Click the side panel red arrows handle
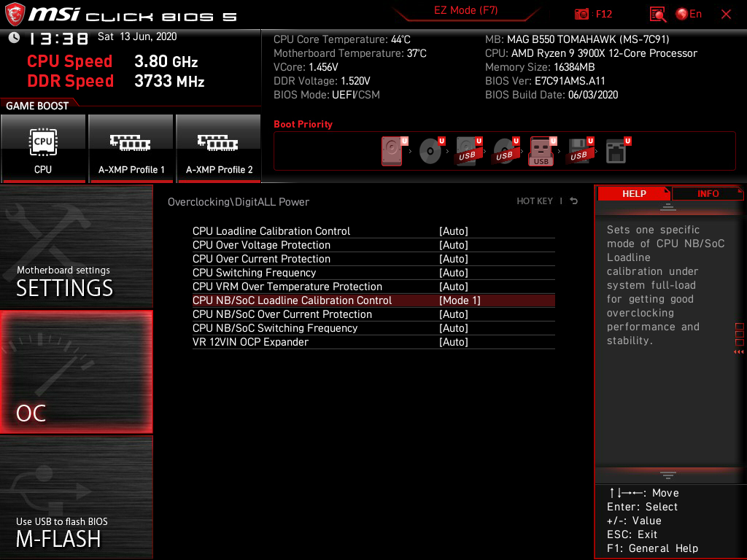Viewport: 747px width, 560px height. tap(738, 352)
